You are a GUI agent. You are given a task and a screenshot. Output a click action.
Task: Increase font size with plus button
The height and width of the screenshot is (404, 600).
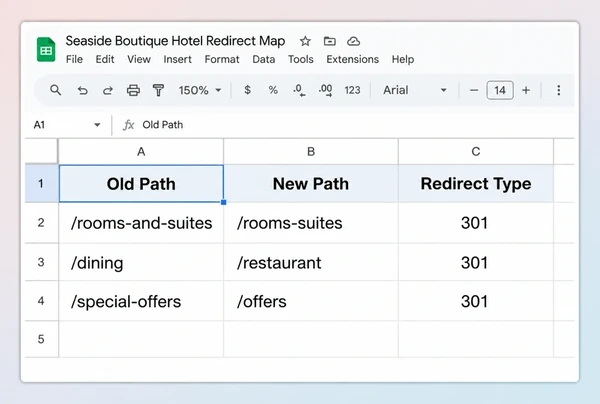526,90
